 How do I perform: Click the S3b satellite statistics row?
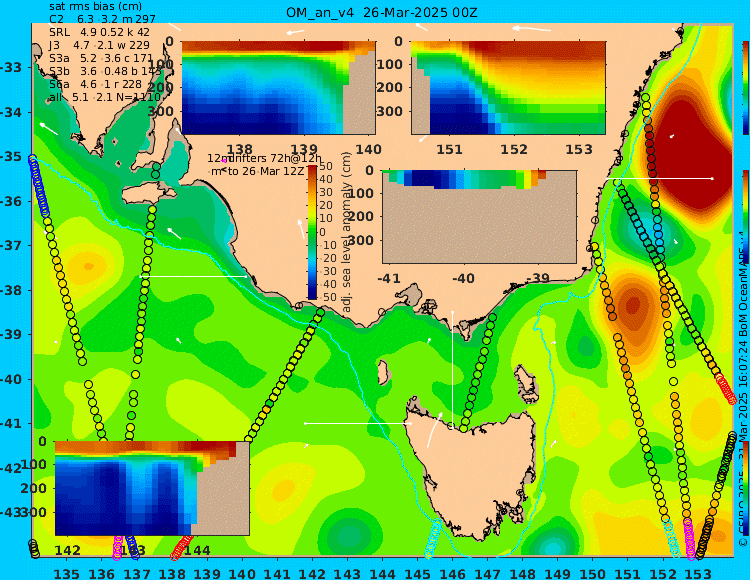point(105,71)
